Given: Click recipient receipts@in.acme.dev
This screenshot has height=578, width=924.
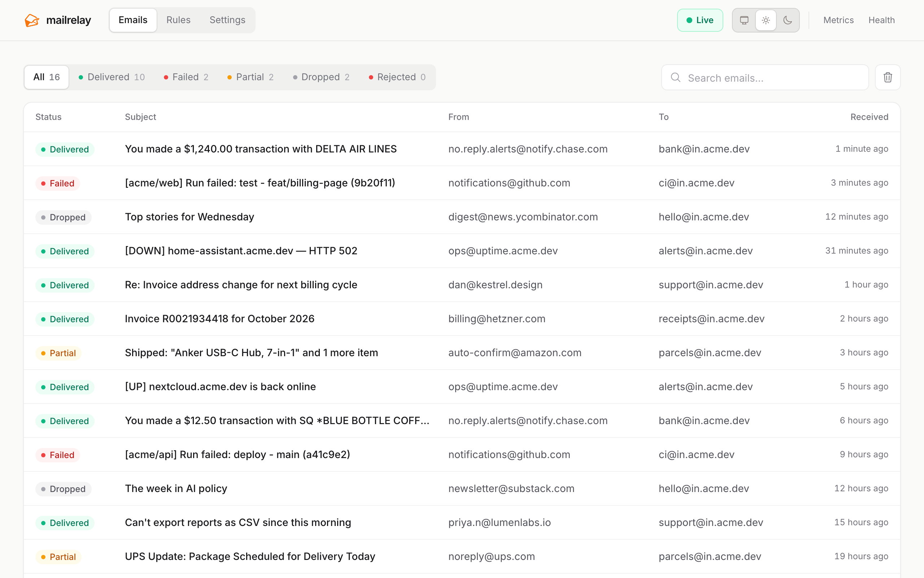Looking at the screenshot, I should pos(711,319).
